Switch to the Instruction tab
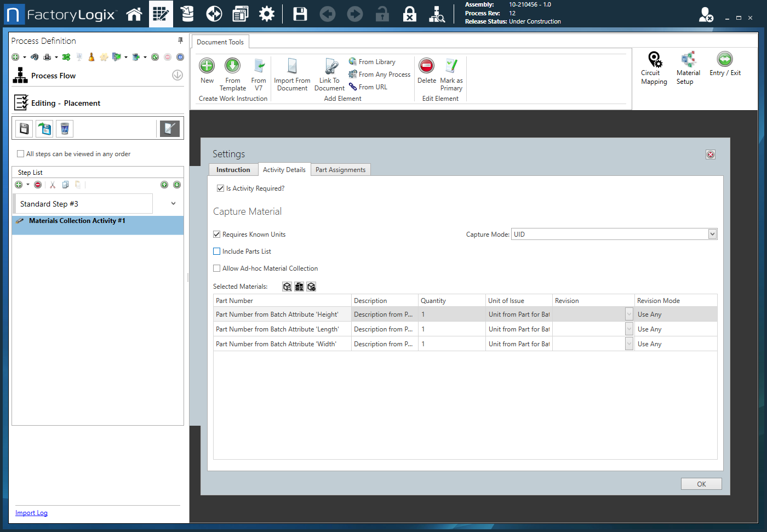The height and width of the screenshot is (532, 767). click(x=233, y=170)
